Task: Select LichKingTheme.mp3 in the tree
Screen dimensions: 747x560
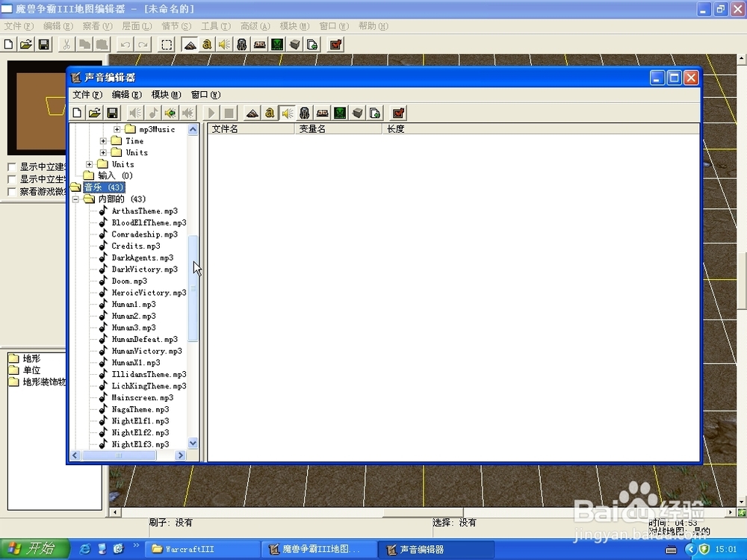Action: click(149, 386)
